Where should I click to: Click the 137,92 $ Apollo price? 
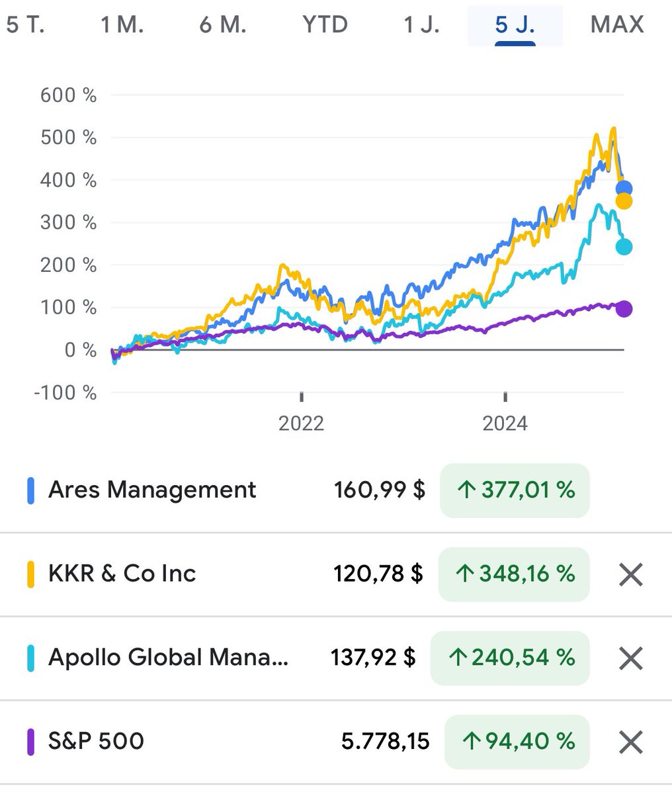[373, 658]
